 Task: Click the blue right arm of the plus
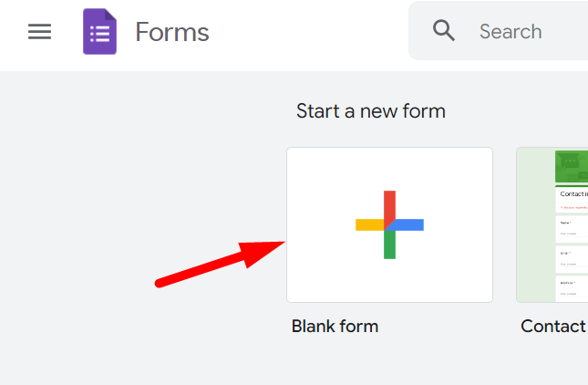pyautogui.click(x=411, y=224)
